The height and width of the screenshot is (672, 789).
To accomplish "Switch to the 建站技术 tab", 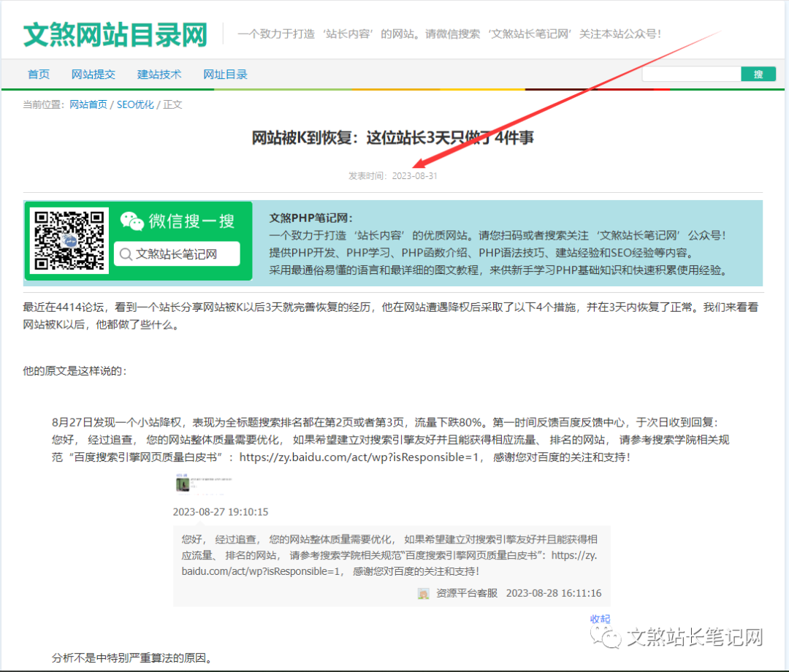I will 159,74.
